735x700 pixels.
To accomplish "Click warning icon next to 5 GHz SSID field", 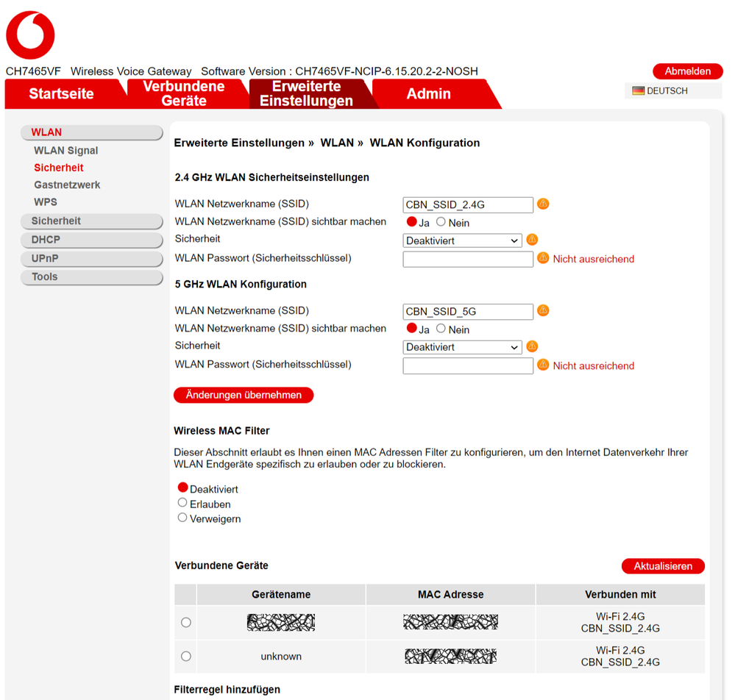I will [x=543, y=310].
